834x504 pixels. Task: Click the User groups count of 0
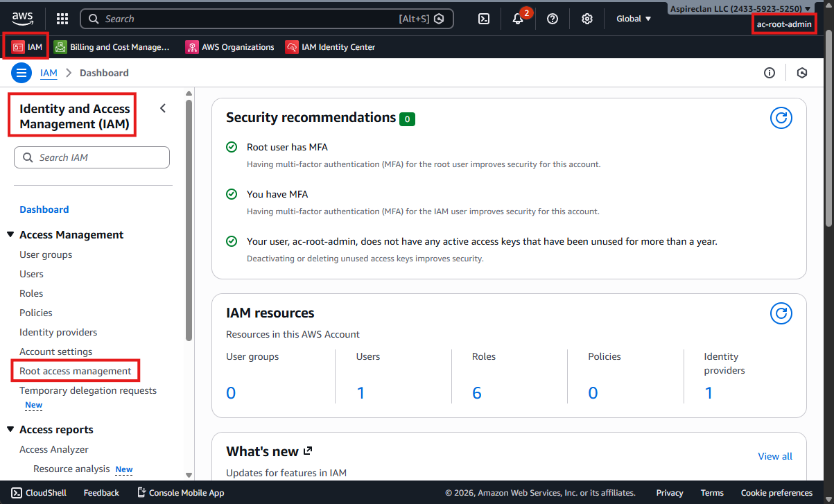(231, 393)
